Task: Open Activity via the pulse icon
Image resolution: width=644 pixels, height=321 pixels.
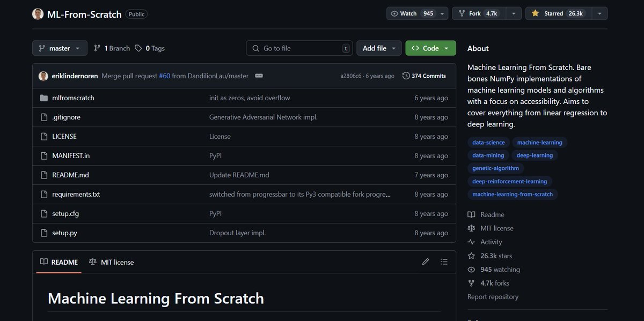Action: (x=471, y=242)
